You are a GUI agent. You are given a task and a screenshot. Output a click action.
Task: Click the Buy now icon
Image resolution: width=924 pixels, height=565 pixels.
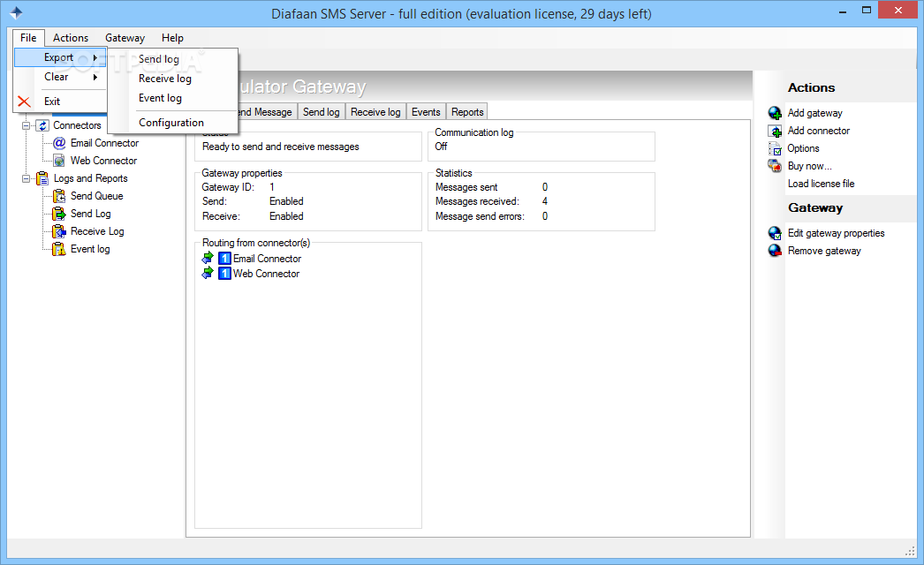click(775, 166)
